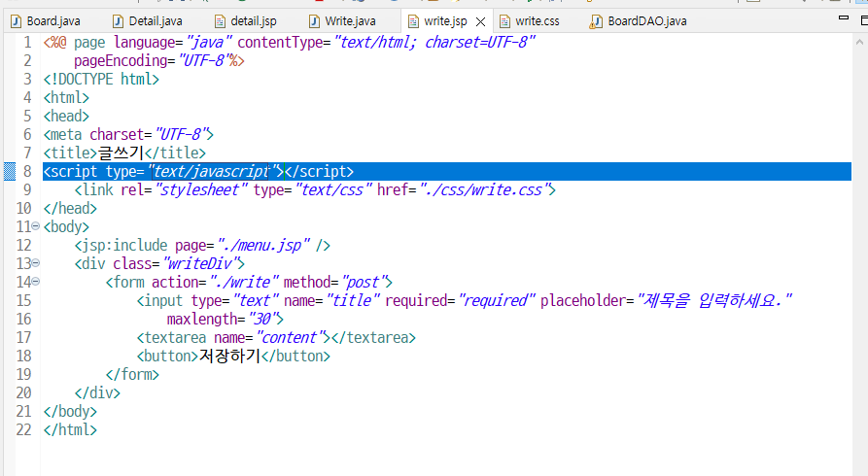The height and width of the screenshot is (476, 868).
Task: Click the up arrow of the vertical scrollbar
Action: click(859, 42)
